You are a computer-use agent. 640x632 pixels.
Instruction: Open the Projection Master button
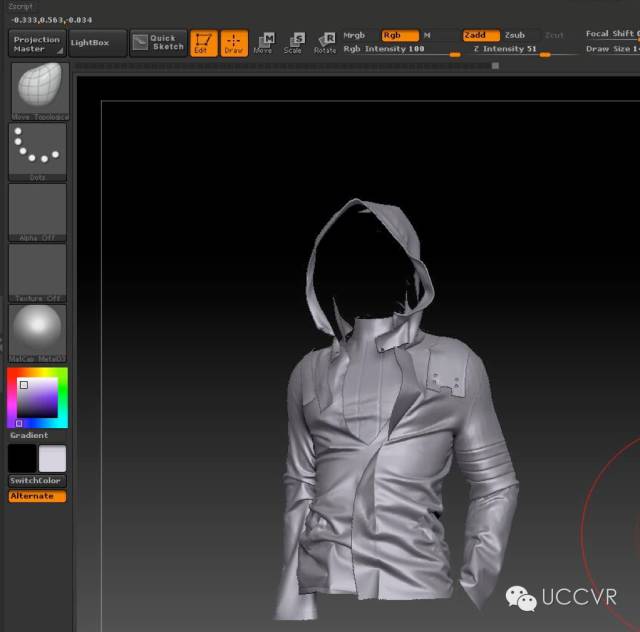tap(37, 44)
